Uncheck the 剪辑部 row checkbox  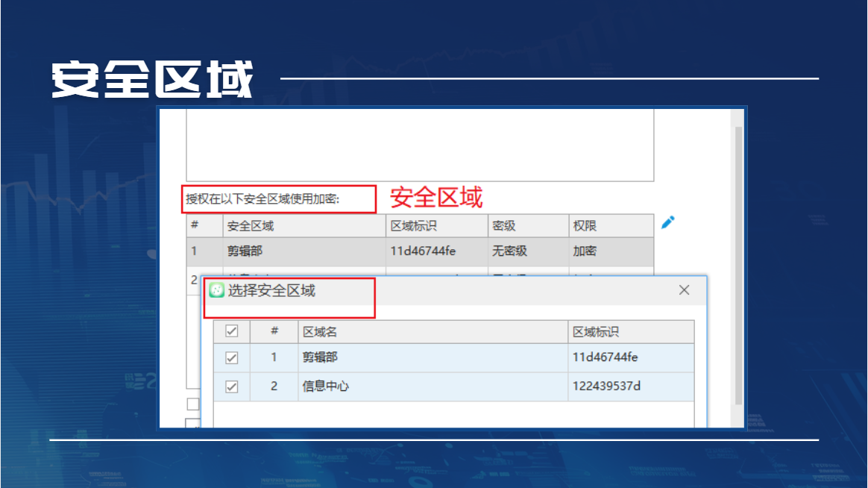(231, 358)
